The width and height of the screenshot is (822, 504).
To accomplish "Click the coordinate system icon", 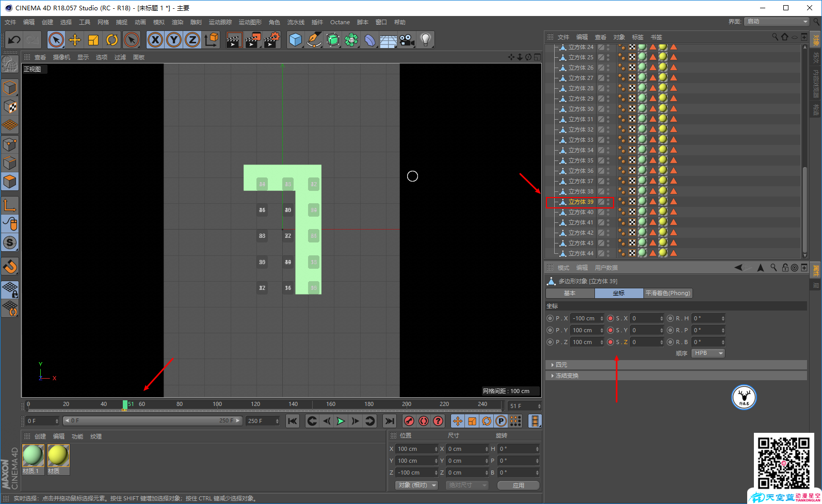I will coord(211,40).
